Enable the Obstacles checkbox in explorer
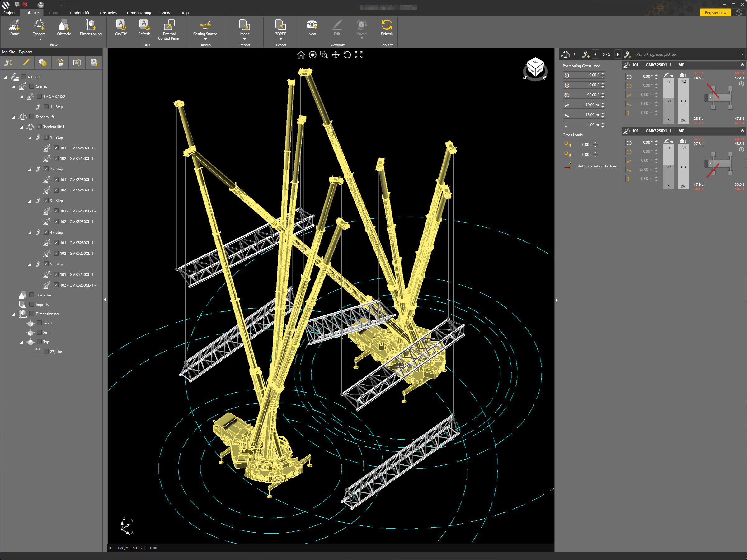Viewport: 747px width, 560px height. pos(32,295)
